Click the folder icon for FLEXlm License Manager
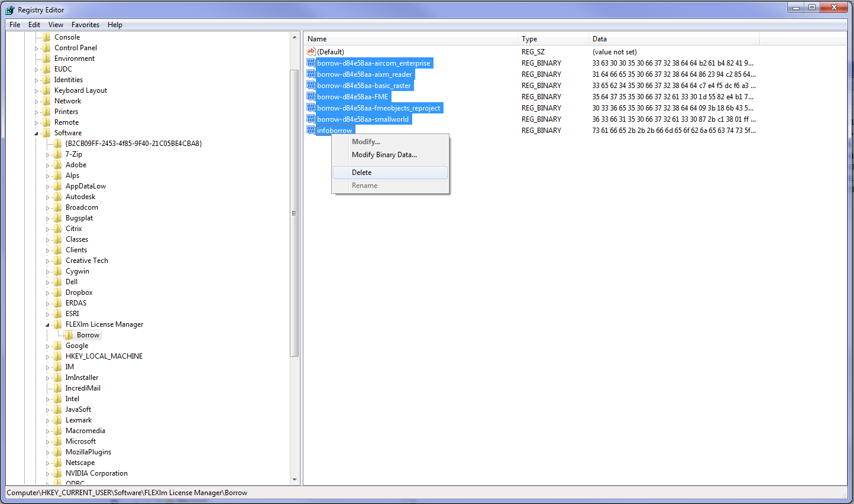Image resolution: width=854 pixels, height=504 pixels. pos(57,324)
